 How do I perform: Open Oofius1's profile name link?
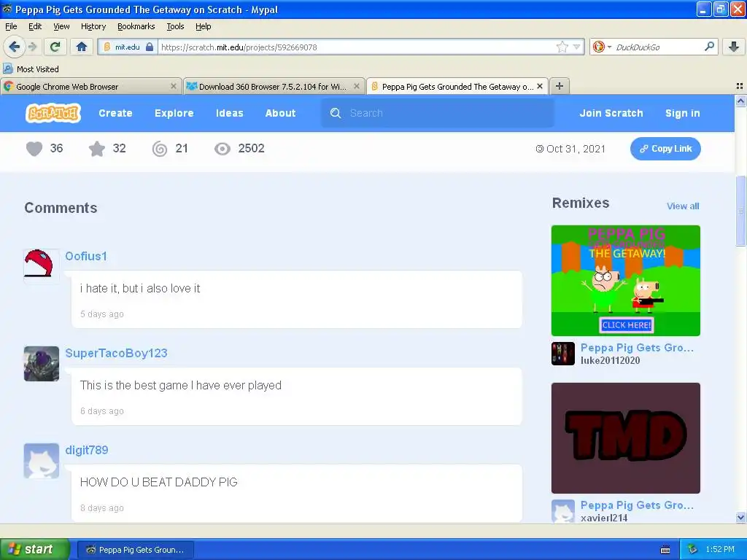click(86, 256)
